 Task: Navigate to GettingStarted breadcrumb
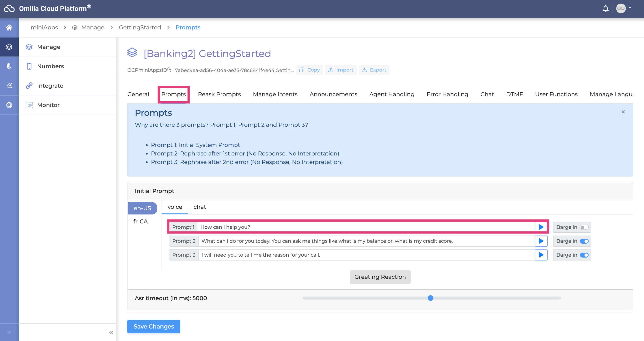tap(140, 27)
